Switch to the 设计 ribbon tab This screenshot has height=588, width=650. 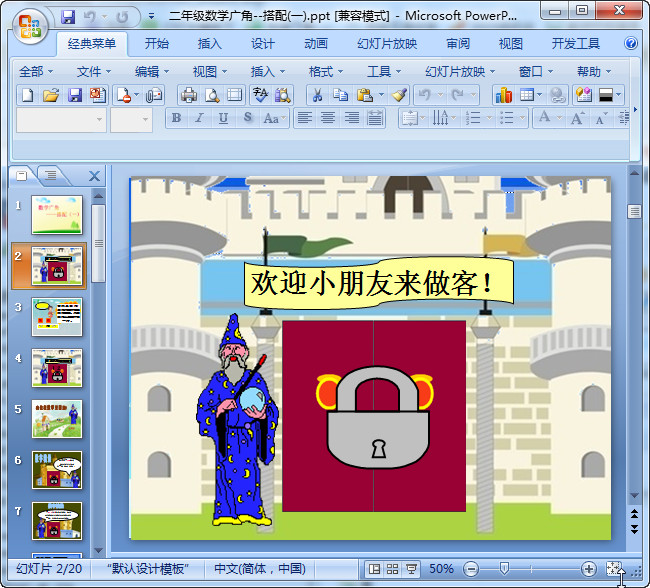[x=262, y=43]
